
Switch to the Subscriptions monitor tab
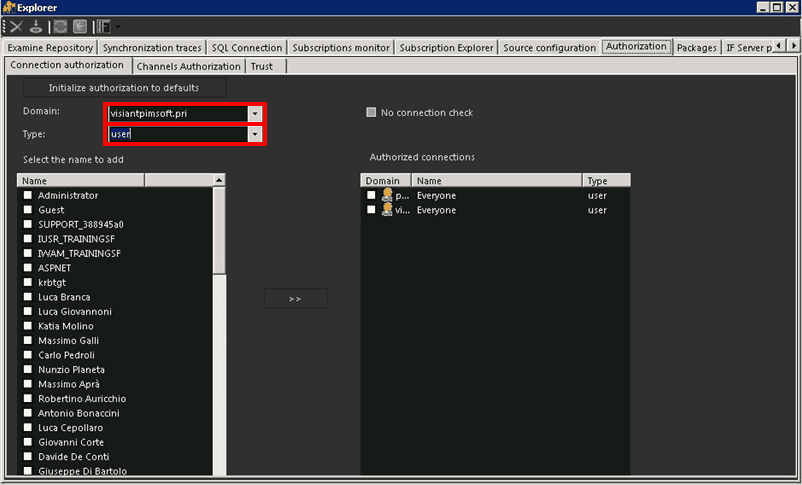(341, 48)
